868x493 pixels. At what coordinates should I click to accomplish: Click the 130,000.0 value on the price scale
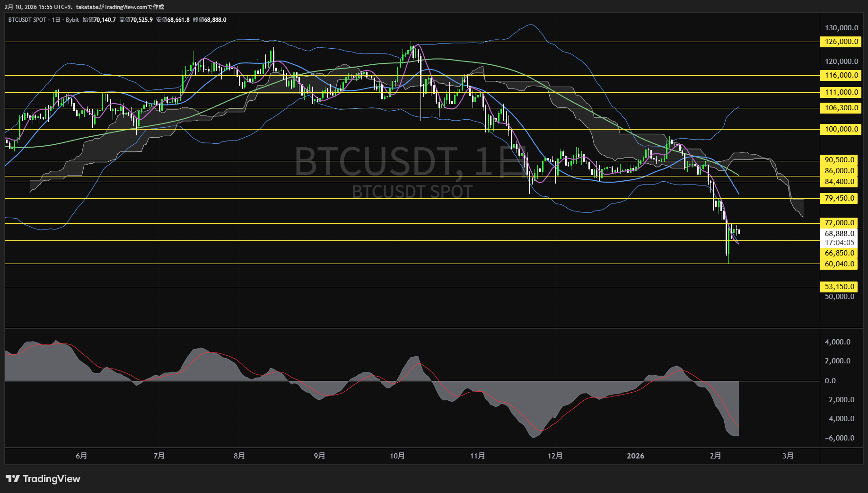pyautogui.click(x=841, y=28)
